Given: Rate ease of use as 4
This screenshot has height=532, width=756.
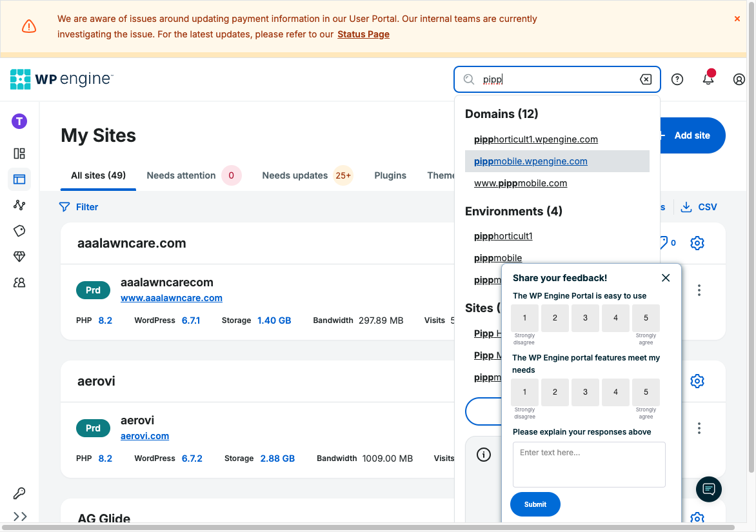Looking at the screenshot, I should (615, 318).
